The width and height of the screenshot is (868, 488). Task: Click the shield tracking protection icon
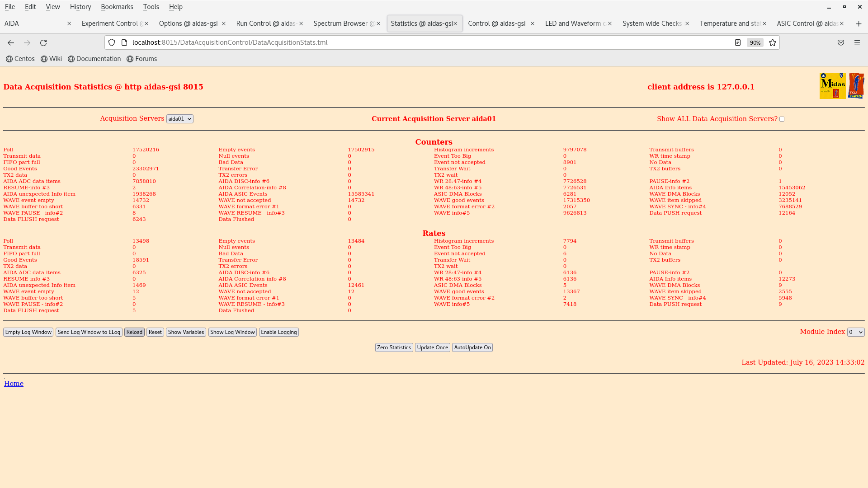(x=112, y=42)
